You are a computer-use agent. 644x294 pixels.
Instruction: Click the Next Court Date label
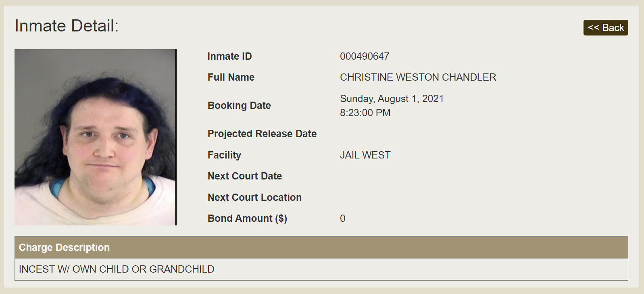[244, 176]
